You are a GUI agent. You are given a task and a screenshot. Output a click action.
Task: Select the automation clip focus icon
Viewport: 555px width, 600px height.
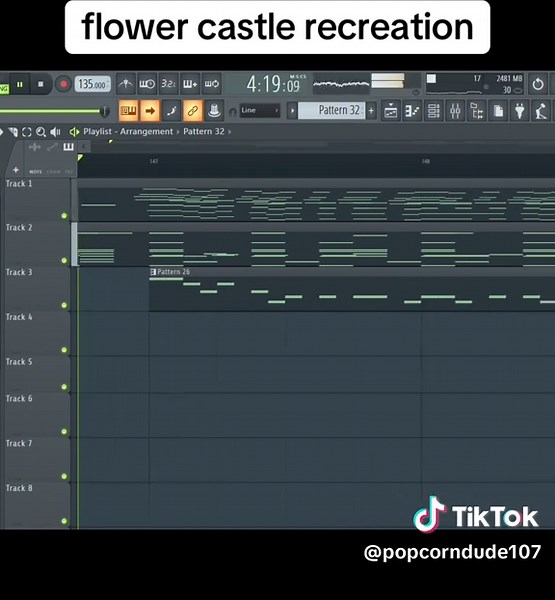52,147
